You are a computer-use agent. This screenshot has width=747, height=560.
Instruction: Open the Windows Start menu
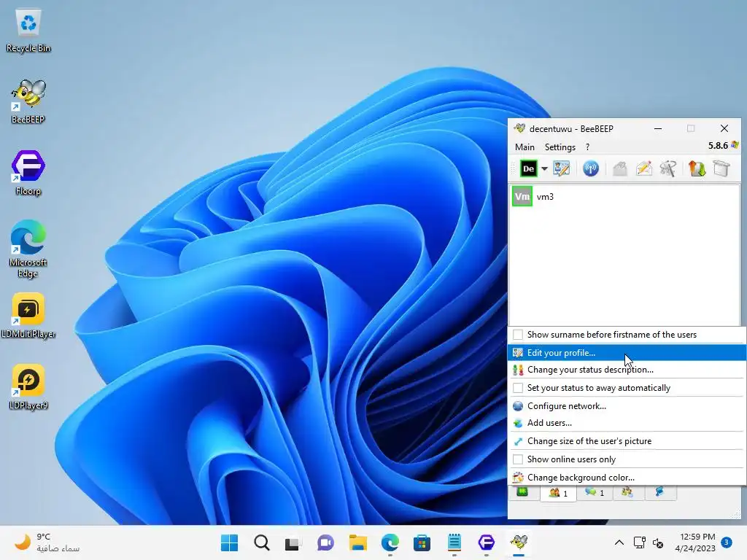229,542
